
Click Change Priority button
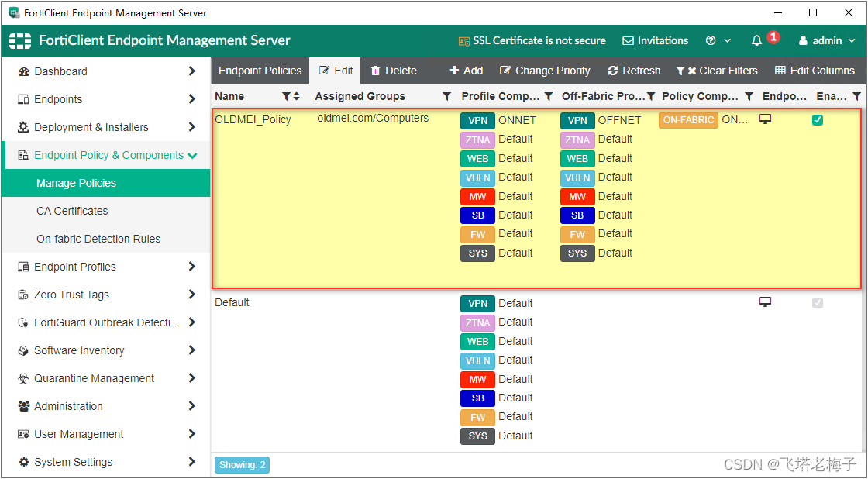[545, 71]
